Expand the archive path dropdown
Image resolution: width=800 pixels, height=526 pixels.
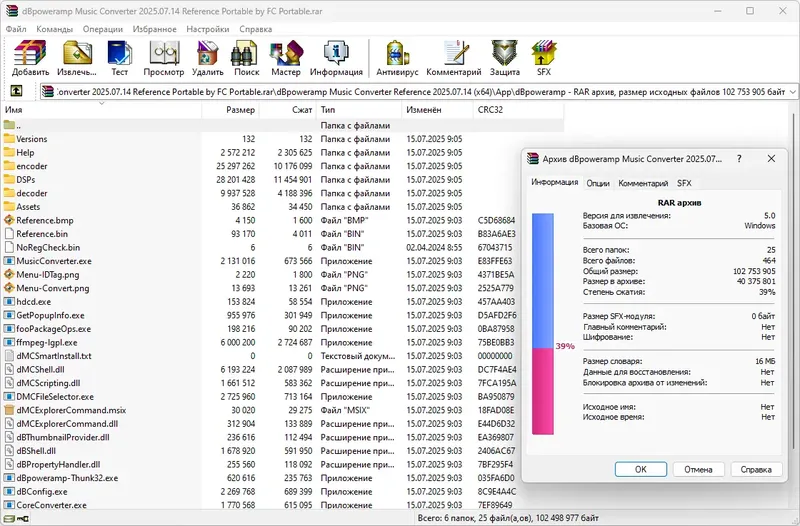click(x=792, y=92)
